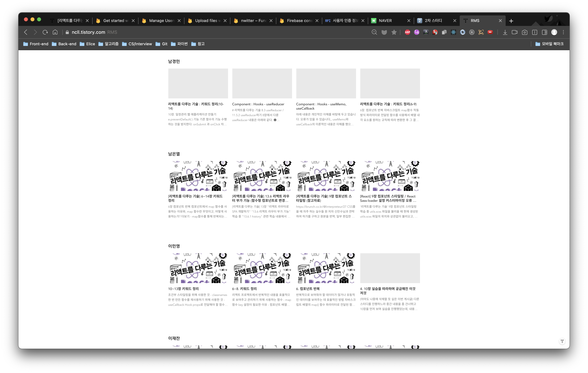588x373 pixels.
Task: Click the 남경민 section heading
Action: point(174,62)
